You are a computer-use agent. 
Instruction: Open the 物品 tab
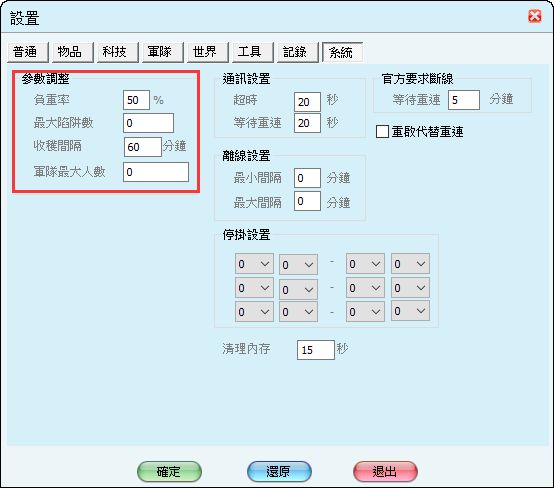[x=73, y=52]
